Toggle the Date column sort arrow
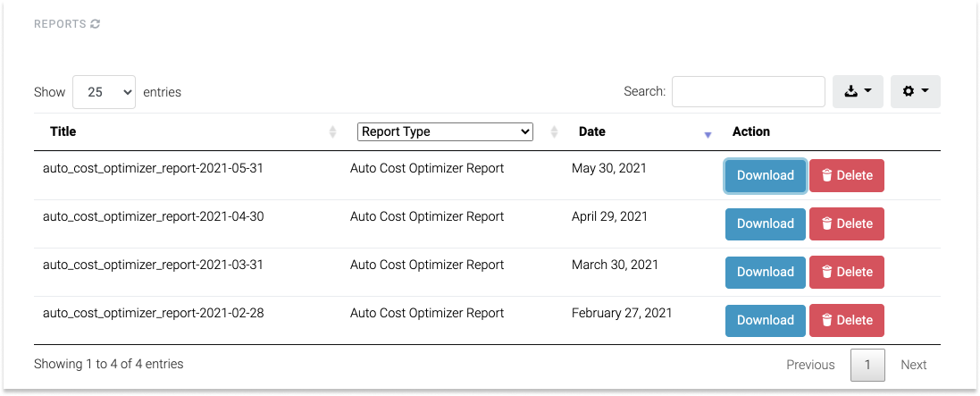The image size is (980, 396). click(x=708, y=134)
